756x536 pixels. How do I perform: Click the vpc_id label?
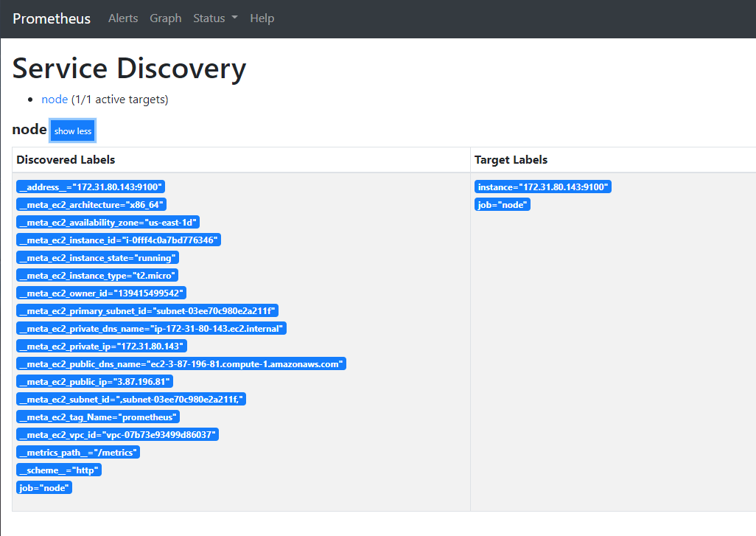click(x=117, y=435)
